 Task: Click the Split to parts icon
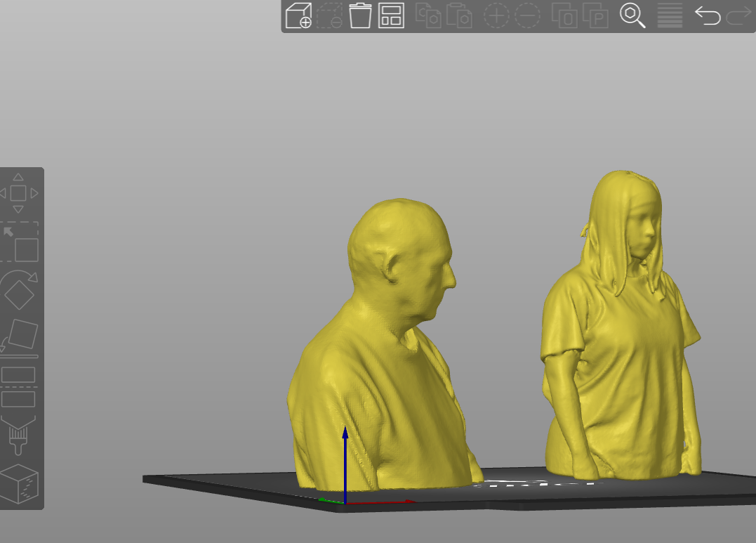(595, 15)
